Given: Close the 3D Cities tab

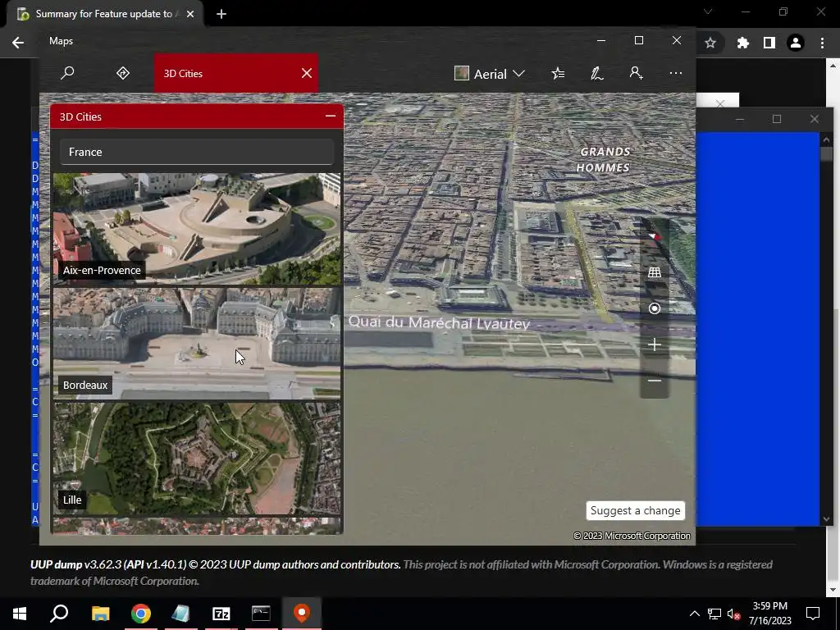Looking at the screenshot, I should click(x=307, y=73).
